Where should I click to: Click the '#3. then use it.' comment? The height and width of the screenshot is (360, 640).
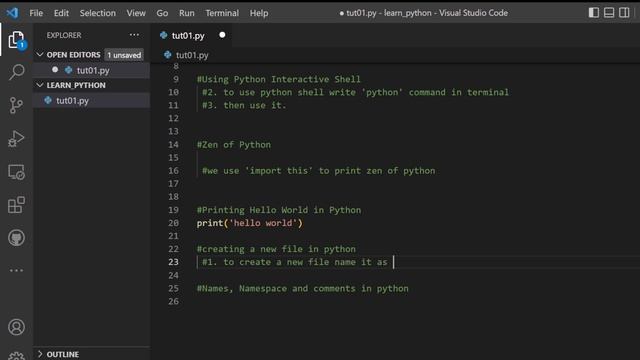pyautogui.click(x=244, y=105)
